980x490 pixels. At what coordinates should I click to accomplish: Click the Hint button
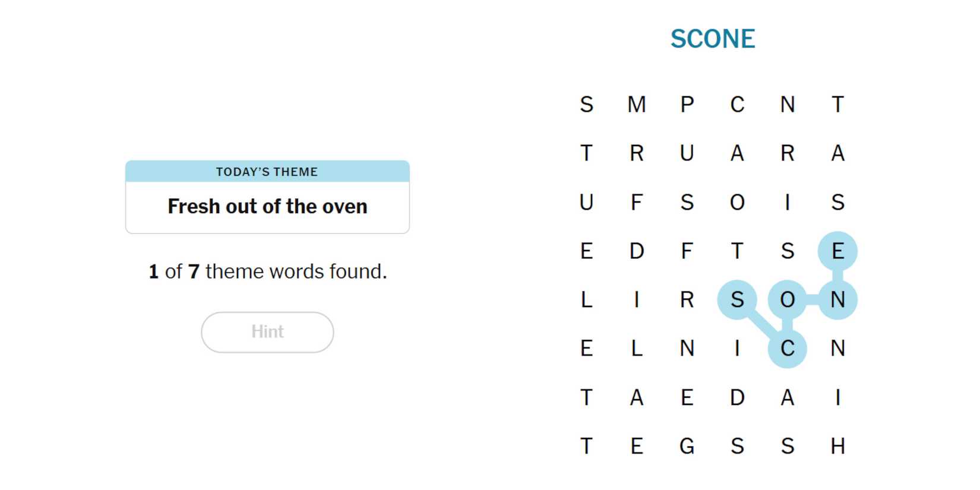click(x=267, y=332)
